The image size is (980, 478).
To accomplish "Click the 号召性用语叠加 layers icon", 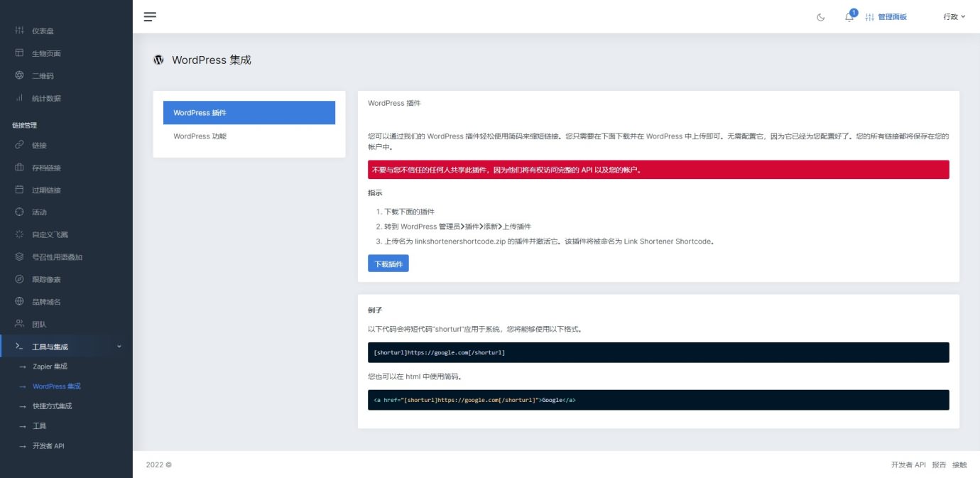I will pyautogui.click(x=19, y=256).
